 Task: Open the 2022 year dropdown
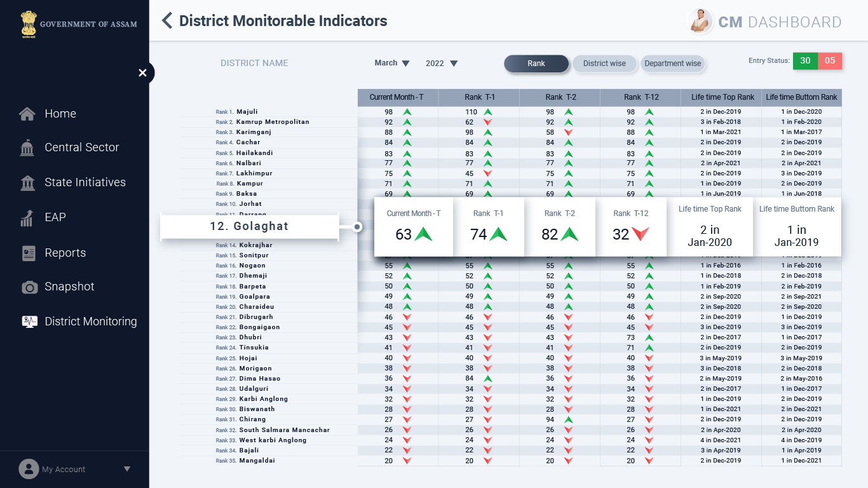click(442, 64)
